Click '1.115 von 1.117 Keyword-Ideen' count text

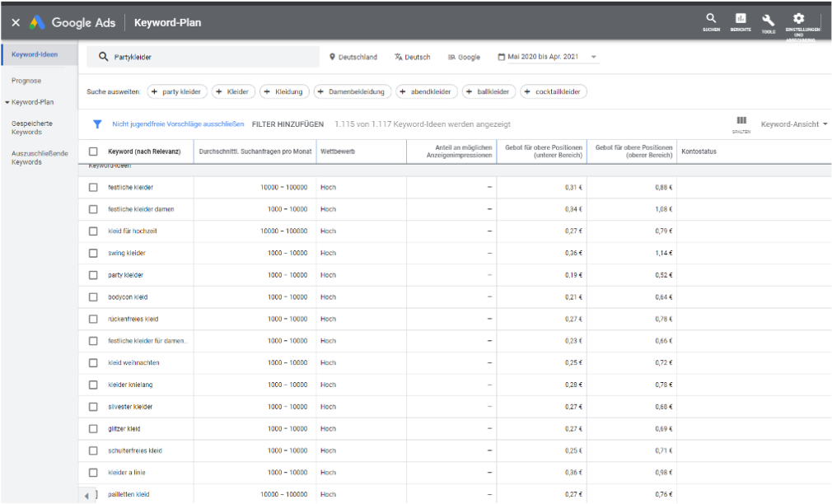[x=423, y=124]
